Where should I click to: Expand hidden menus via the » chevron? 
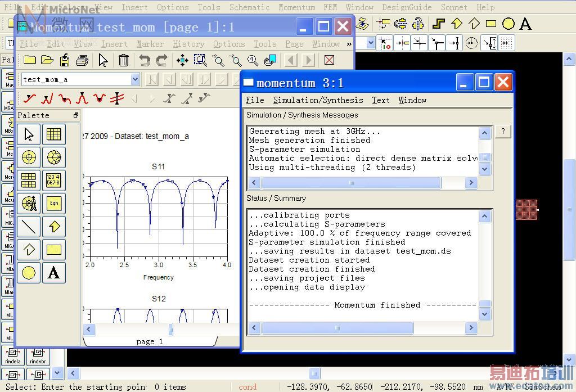349,44
